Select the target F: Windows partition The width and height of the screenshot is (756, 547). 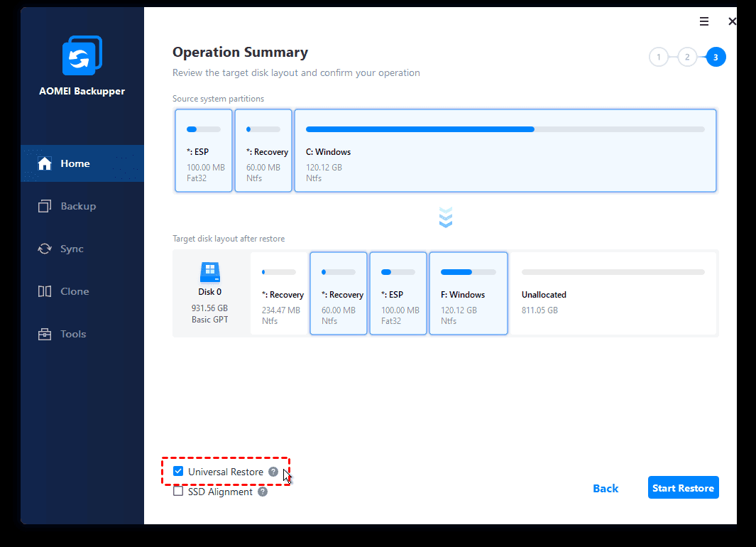(468, 293)
